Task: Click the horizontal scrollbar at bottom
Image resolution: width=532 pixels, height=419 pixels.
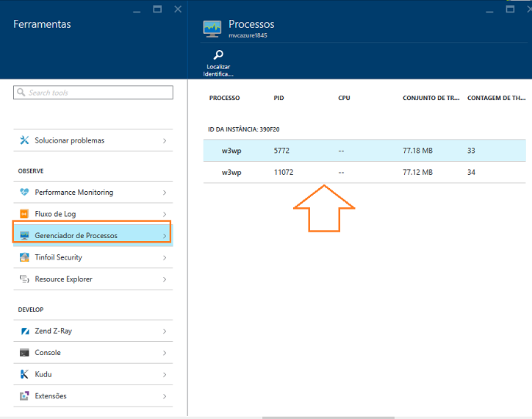Action: pos(328,418)
